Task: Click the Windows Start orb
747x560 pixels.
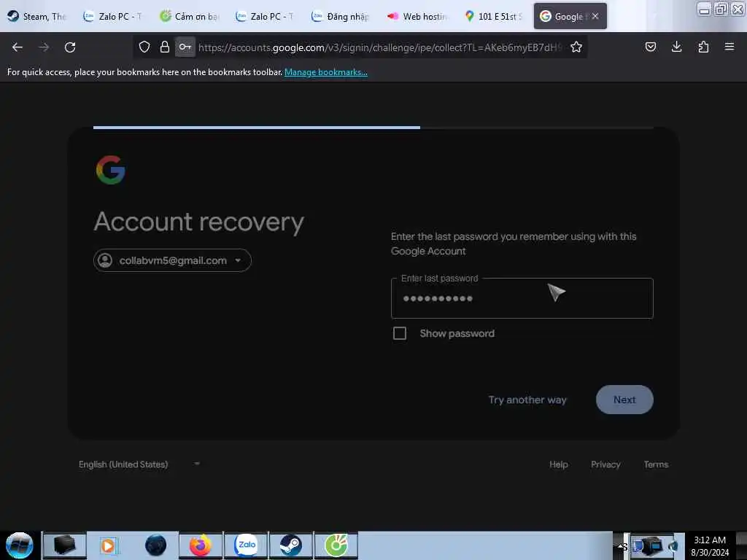Action: (20, 545)
